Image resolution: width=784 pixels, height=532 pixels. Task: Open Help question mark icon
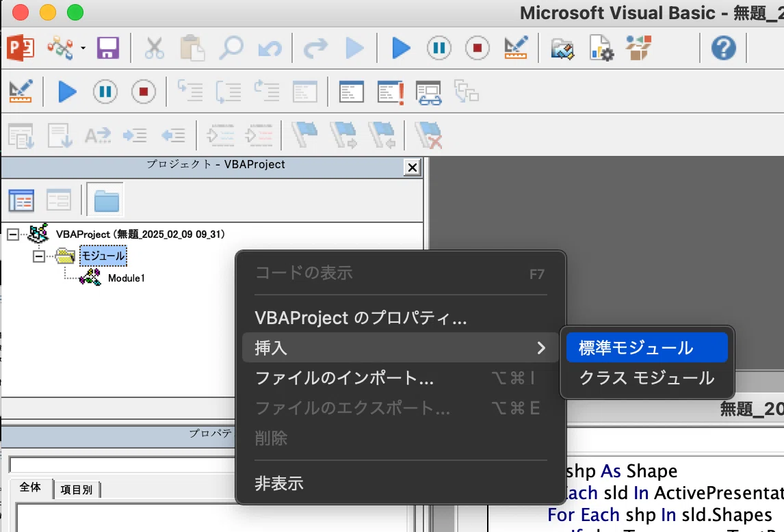click(x=724, y=48)
